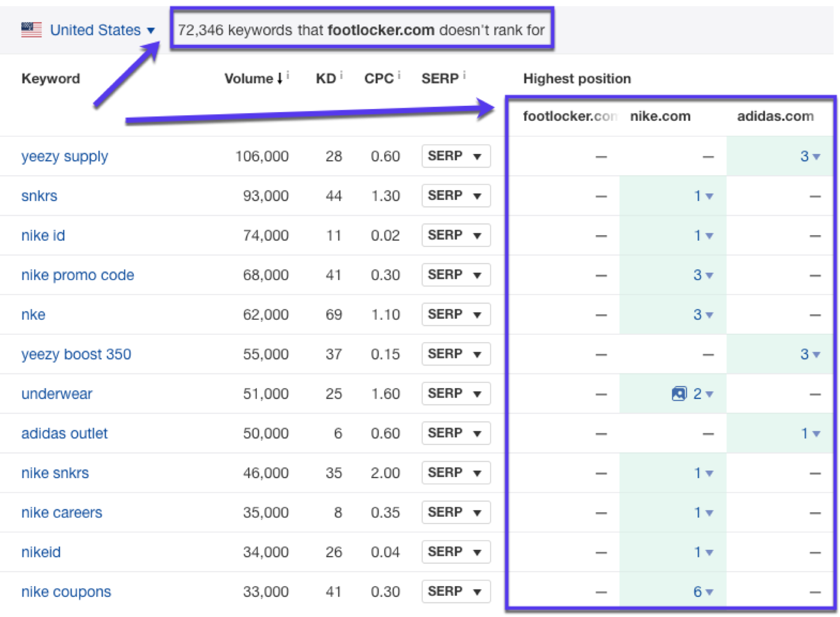Click the image pack icon beside underwear's position
This screenshot has width=840, height=617.
[x=679, y=394]
